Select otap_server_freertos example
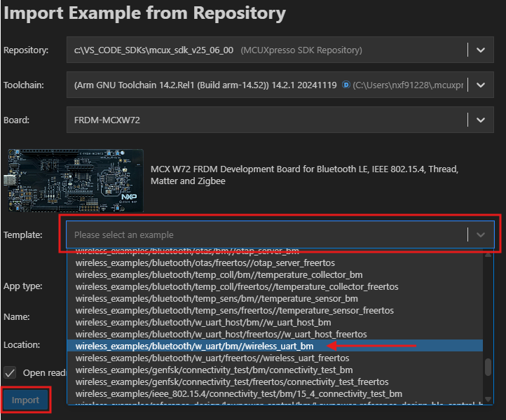 point(275,263)
